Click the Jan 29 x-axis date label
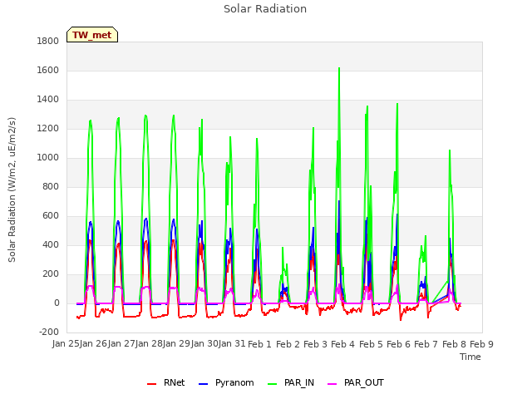 177,344
